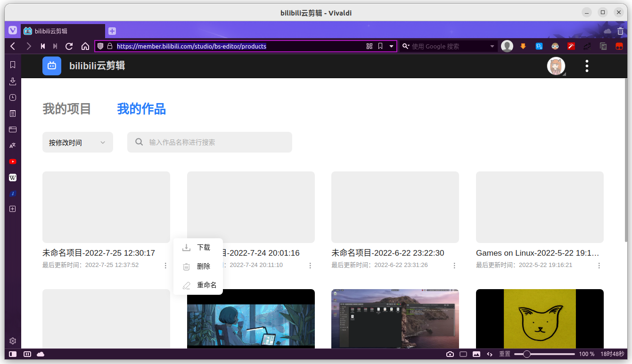Adjust the page zoom slider

pyautogui.click(x=544, y=354)
